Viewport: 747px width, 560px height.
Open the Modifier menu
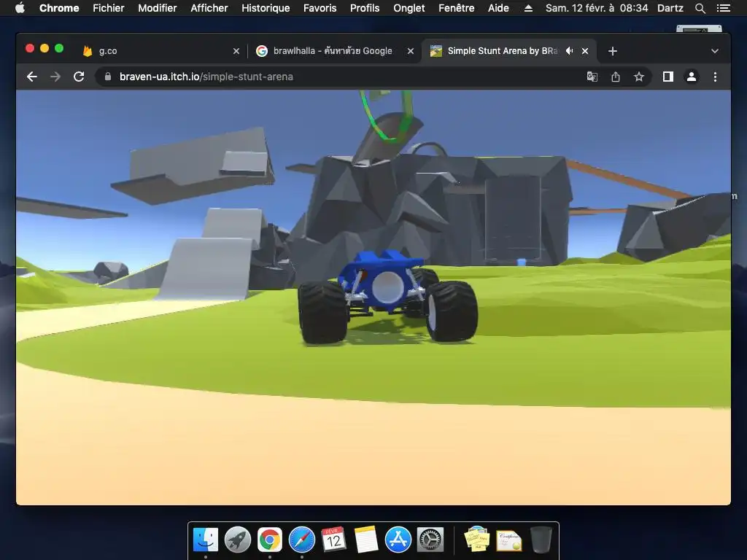(x=158, y=8)
